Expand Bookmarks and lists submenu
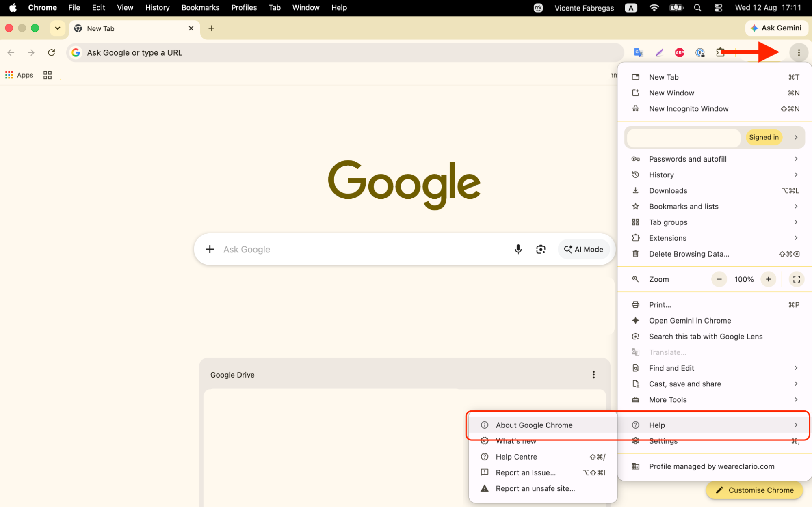Viewport: 812px width, 507px height. (x=714, y=207)
